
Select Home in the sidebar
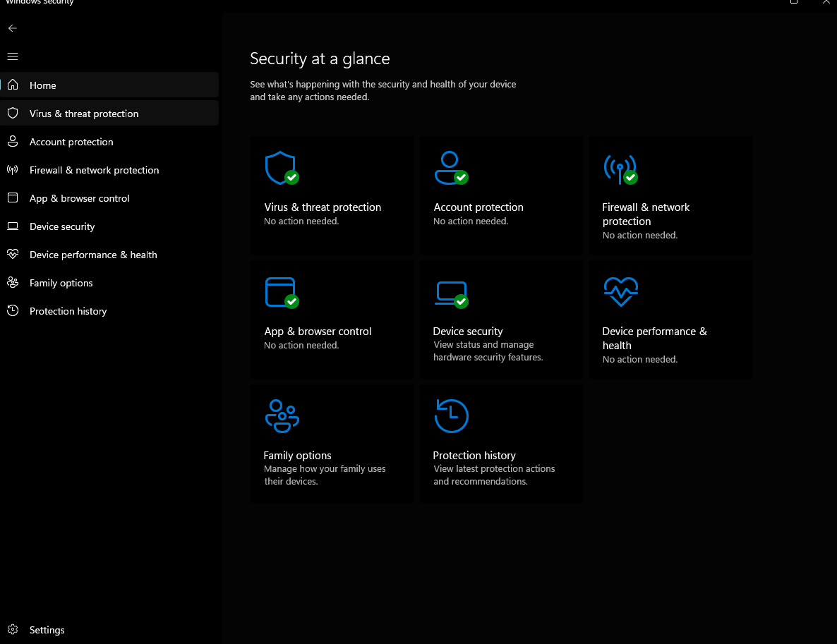[x=109, y=85]
